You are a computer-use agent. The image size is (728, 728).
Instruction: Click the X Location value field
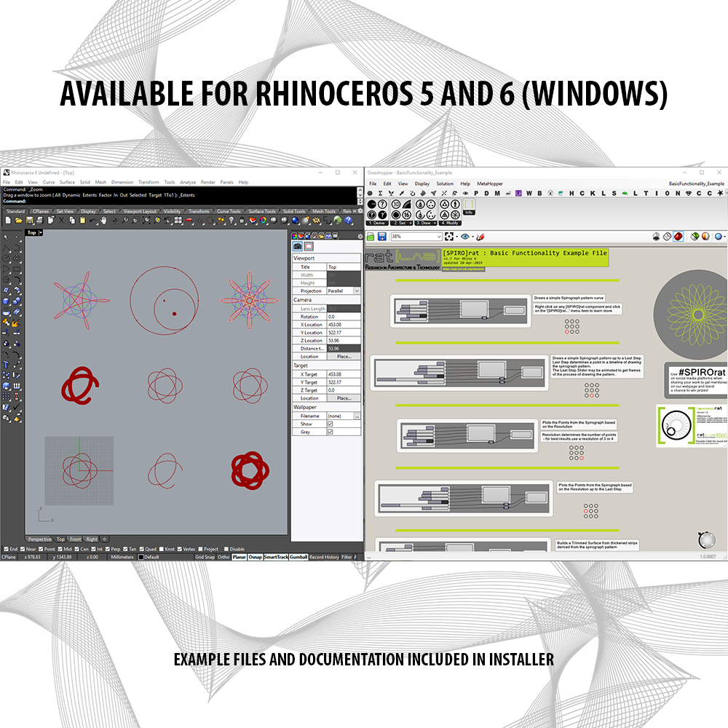point(344,325)
